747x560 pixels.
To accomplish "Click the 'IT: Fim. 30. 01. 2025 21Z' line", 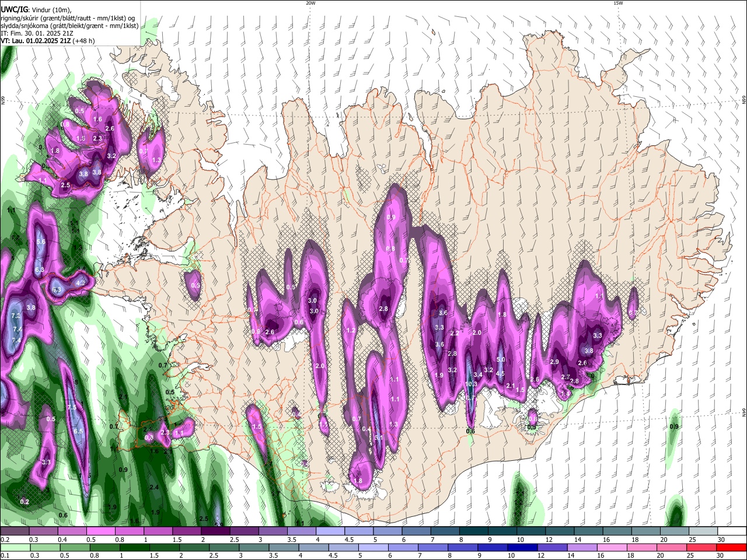I will tap(37, 34).
